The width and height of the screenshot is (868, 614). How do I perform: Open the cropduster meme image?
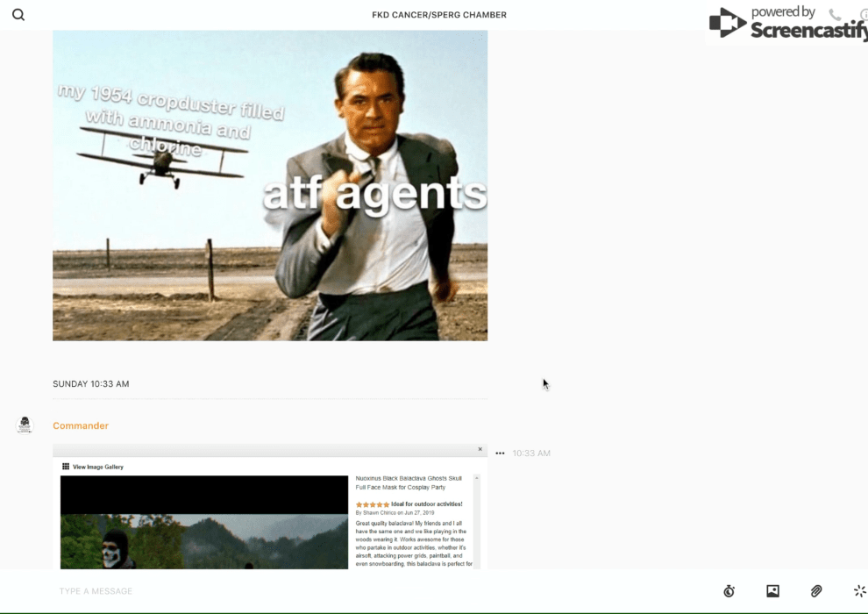pos(270,186)
